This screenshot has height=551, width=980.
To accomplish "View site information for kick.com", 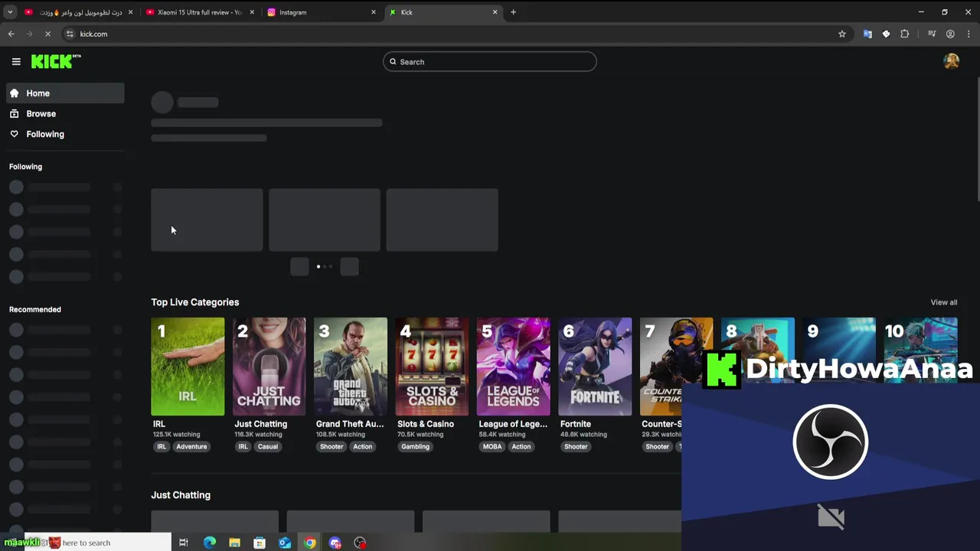I will pos(70,34).
